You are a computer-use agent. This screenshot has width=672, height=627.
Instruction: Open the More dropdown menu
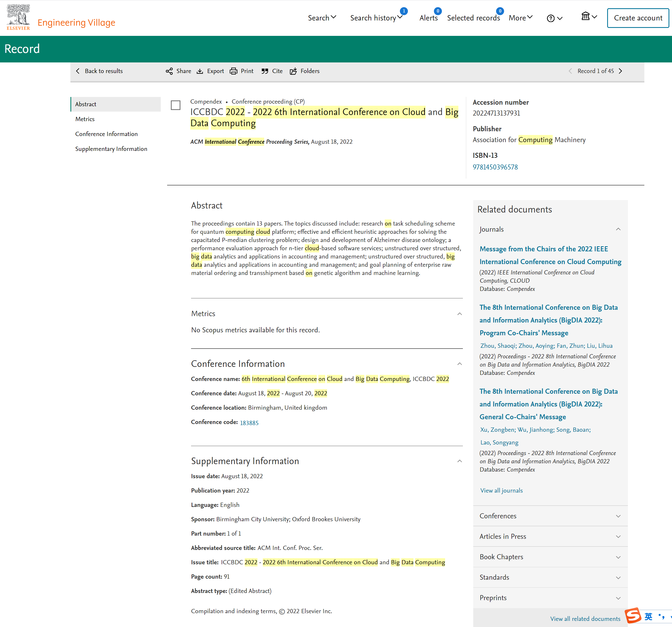pos(521,18)
